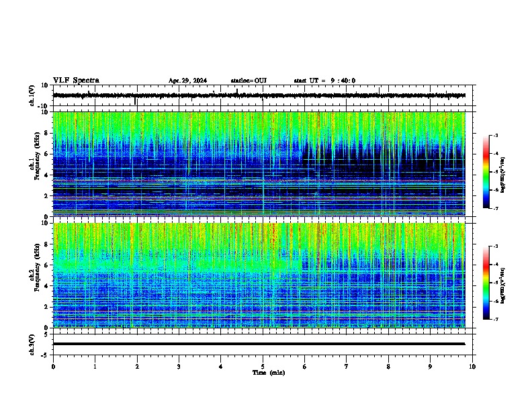Click the "station=OUI" label

click(x=249, y=81)
